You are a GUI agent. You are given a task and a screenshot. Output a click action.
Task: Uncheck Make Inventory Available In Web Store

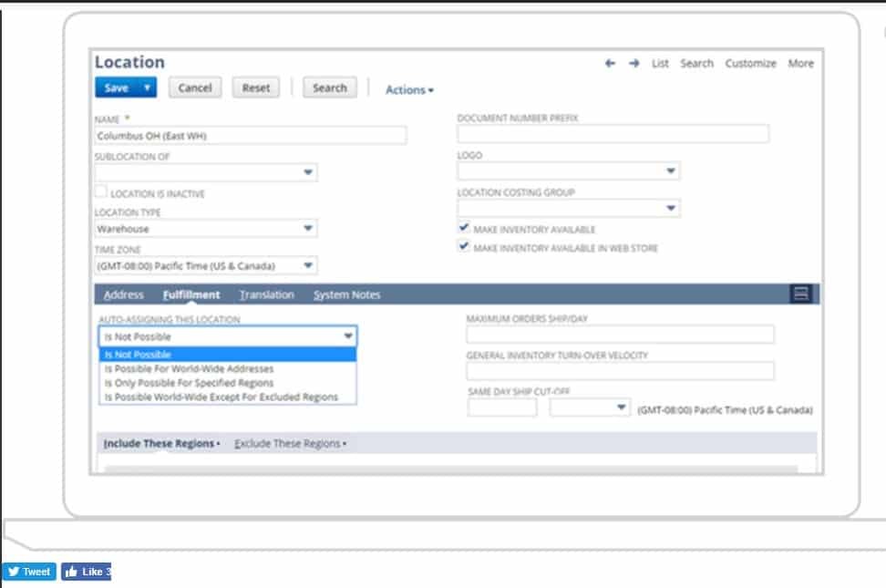[464, 248]
